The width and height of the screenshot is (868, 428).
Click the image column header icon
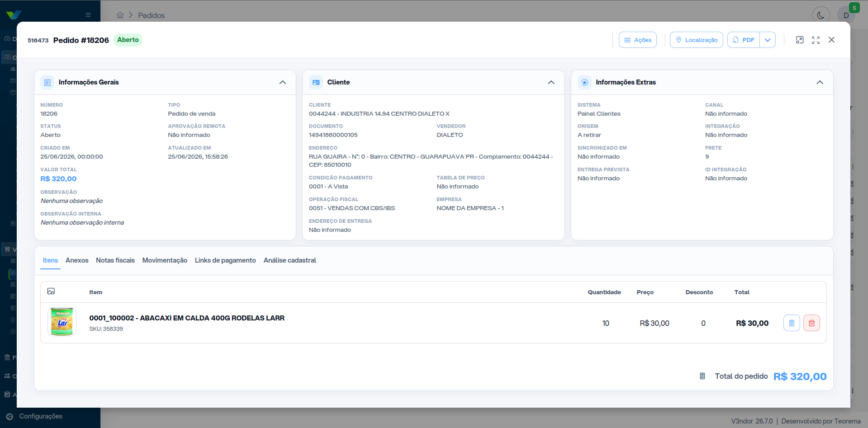point(51,292)
